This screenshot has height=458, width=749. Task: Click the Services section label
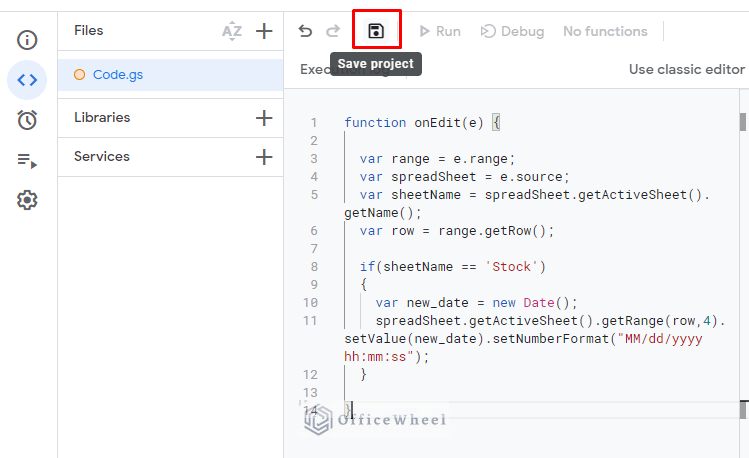pos(102,157)
